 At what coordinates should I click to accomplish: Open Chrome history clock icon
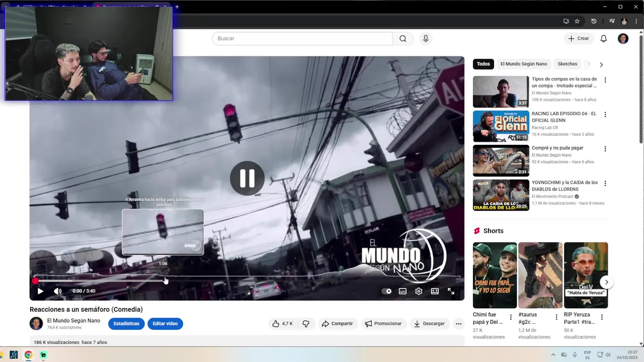point(594,21)
